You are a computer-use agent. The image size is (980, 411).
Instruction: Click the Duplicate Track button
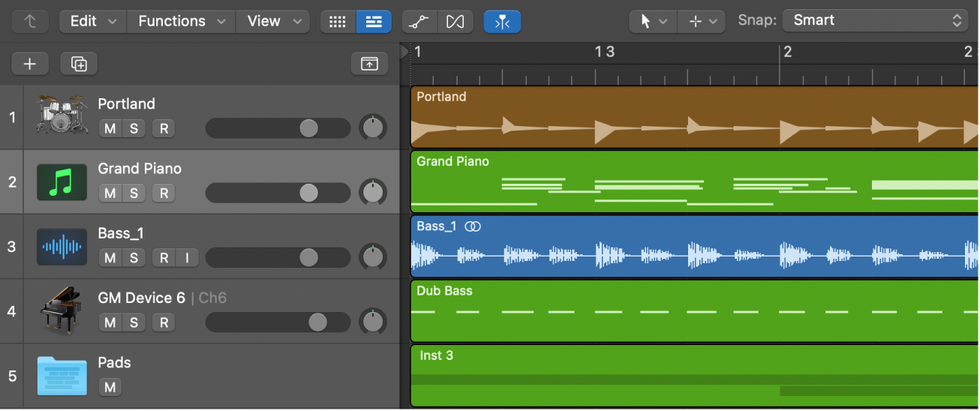79,64
